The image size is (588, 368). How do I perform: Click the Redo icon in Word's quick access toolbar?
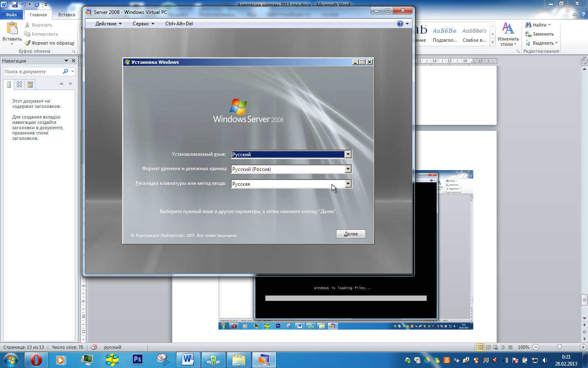click(37, 4)
